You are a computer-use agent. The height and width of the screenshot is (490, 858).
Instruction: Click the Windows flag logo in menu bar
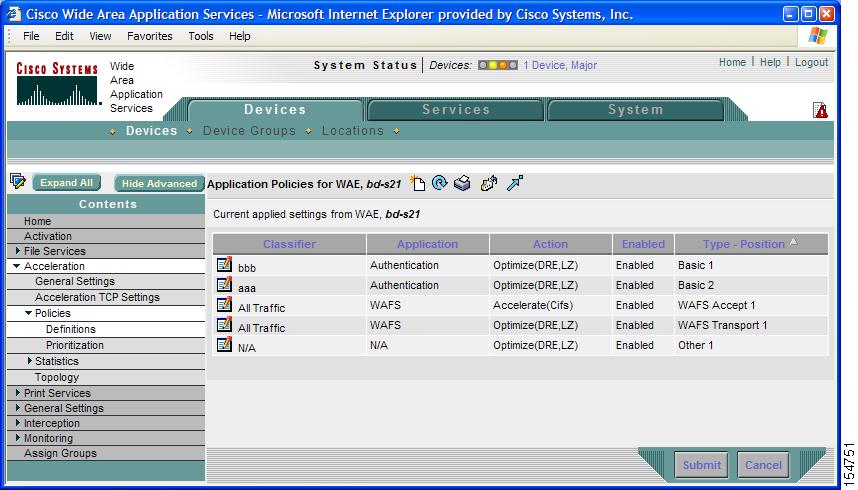coord(818,36)
